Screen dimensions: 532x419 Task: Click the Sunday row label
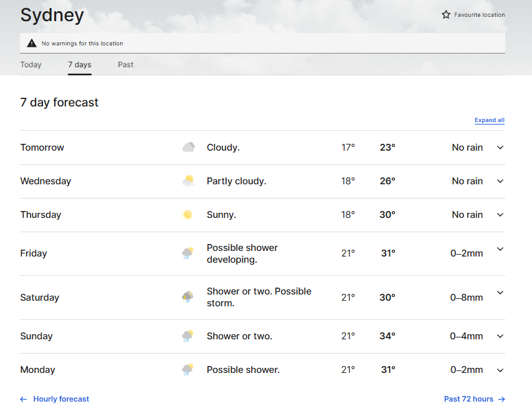point(36,336)
